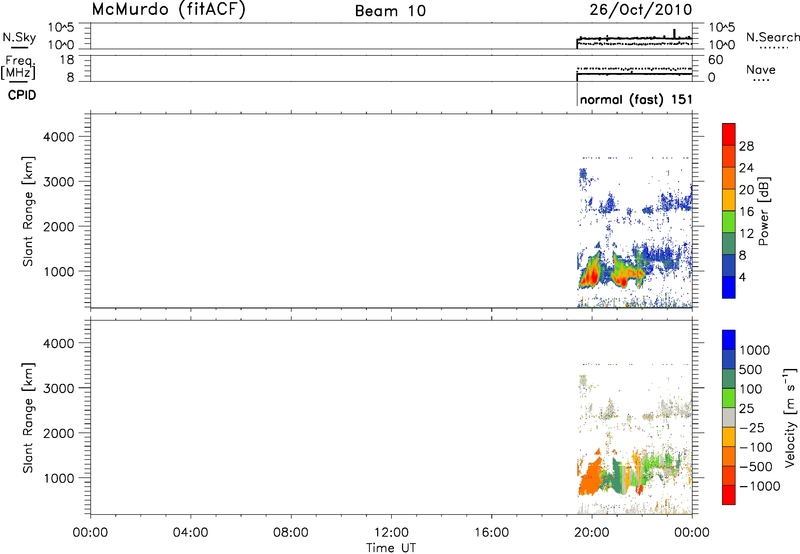Image resolution: width=800 pixels, height=554 pixels.
Task: Click the blue top of Velocity colorbar
Action: click(x=729, y=340)
